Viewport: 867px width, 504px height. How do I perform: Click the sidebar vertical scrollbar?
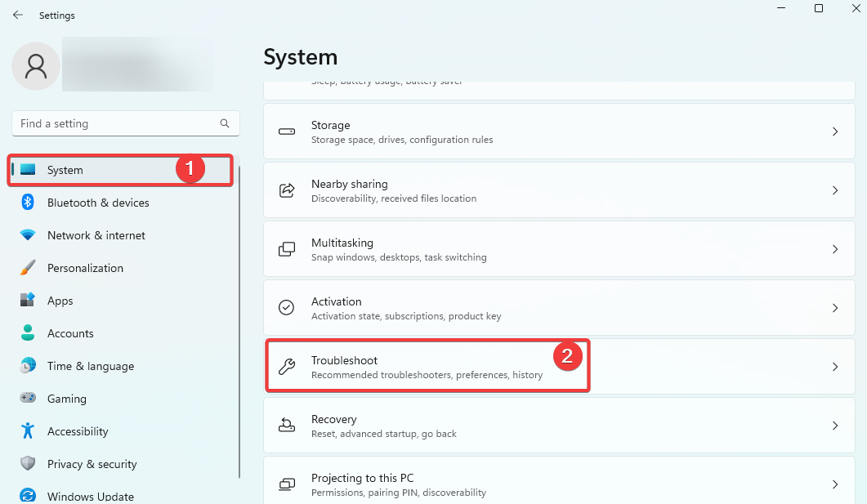239,322
